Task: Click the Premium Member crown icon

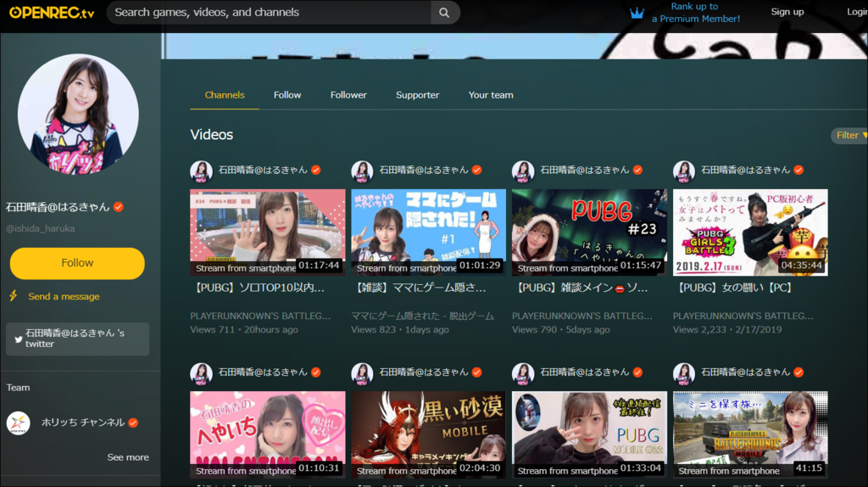Action: point(637,13)
